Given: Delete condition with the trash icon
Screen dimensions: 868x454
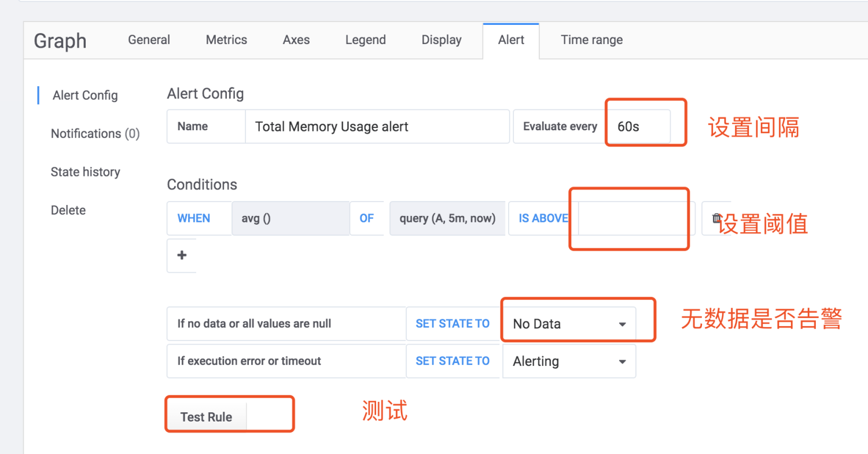Looking at the screenshot, I should click(x=716, y=218).
